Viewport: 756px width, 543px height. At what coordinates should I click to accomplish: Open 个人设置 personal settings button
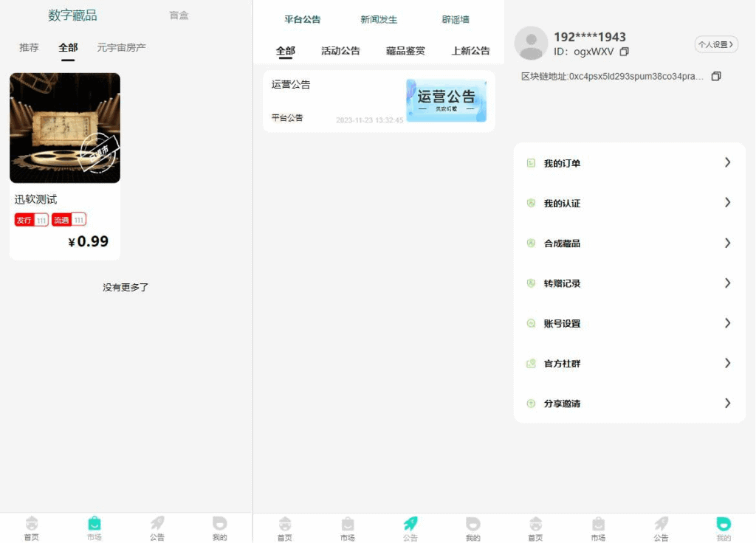(715, 44)
